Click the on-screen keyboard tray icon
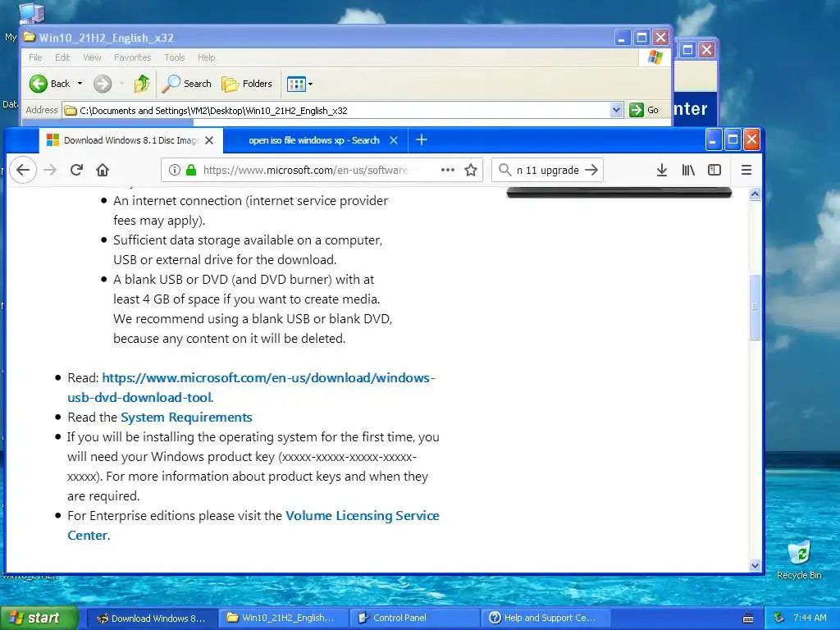Viewport: 840px width, 630px height. [748, 619]
